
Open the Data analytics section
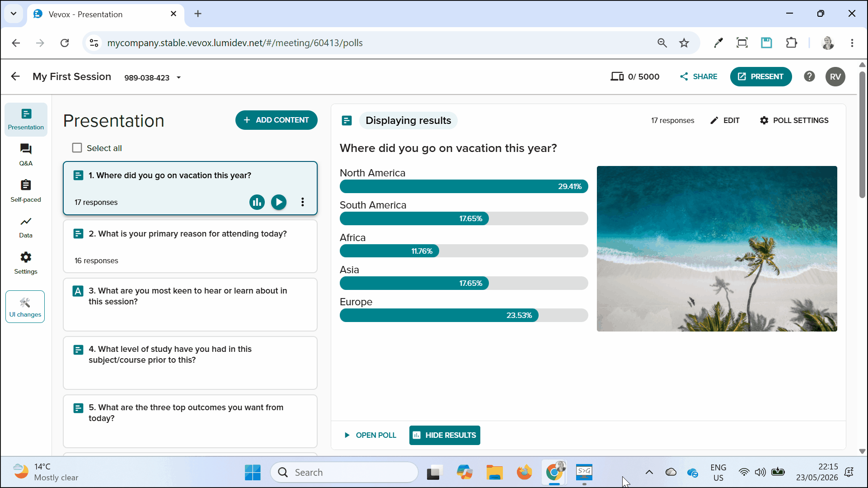26,227
